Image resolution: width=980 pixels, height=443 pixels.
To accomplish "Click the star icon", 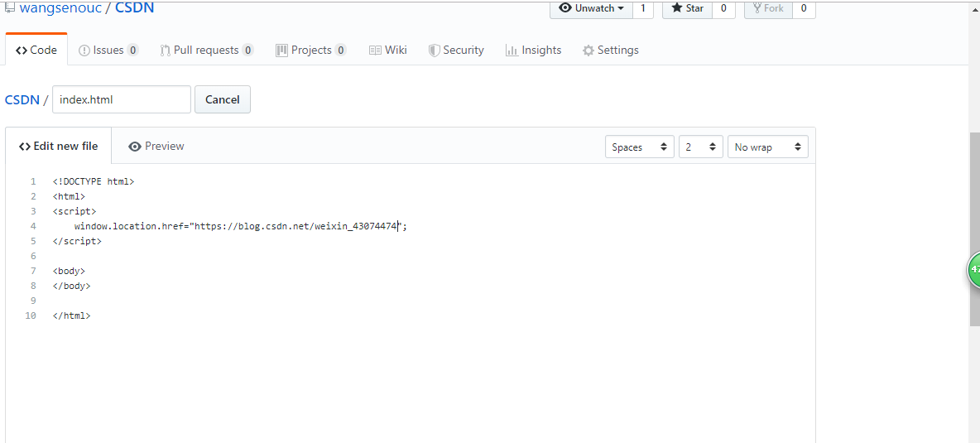I will click(x=676, y=8).
